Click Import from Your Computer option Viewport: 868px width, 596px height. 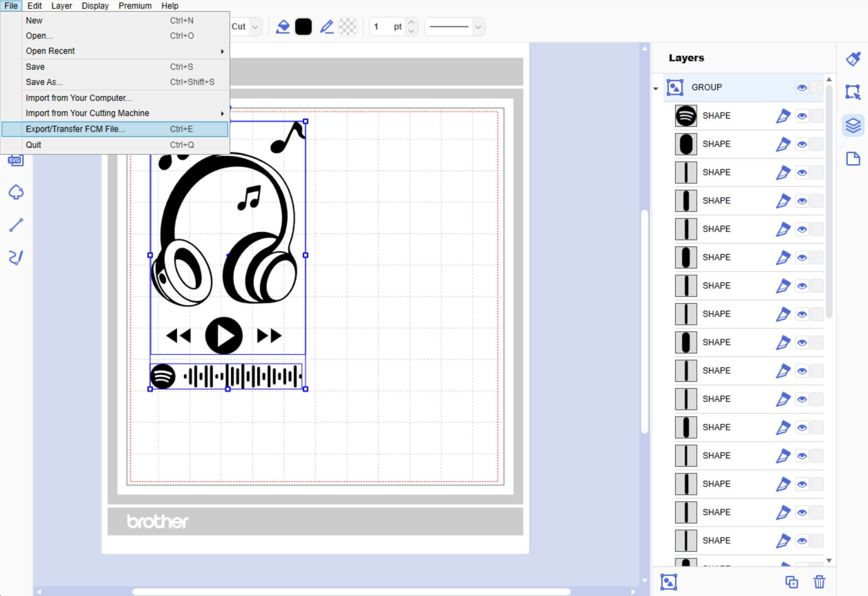tap(79, 98)
